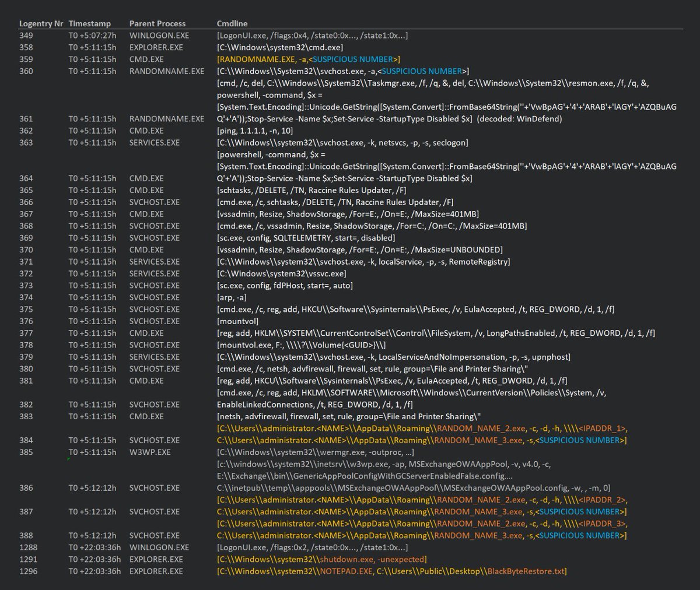The image size is (700, 590).
Task: Select the arp -a command
Action: [x=232, y=298]
